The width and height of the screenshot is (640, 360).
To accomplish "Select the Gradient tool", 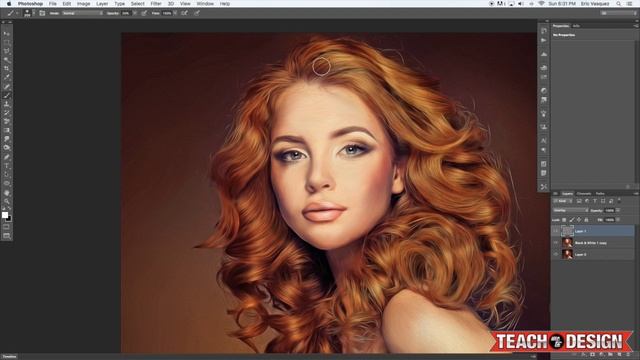I will coord(7,131).
